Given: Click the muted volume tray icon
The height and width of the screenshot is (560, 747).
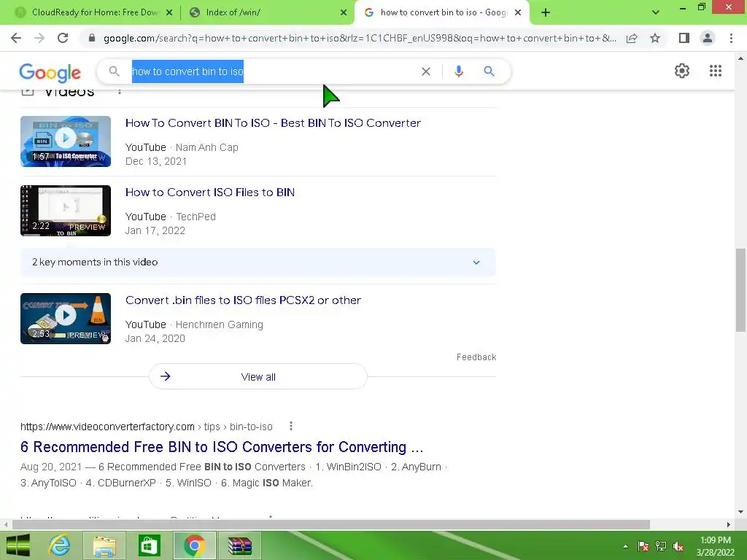Looking at the screenshot, I should coord(678,546).
